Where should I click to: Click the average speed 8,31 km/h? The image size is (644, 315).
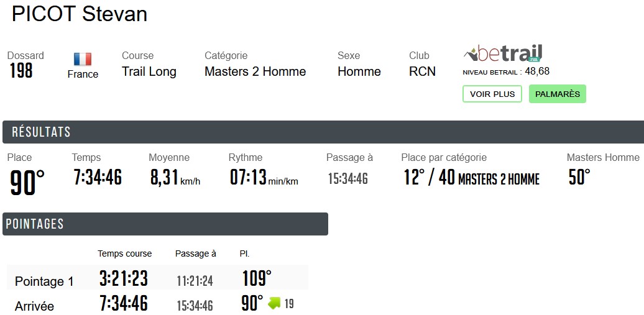[x=174, y=178]
